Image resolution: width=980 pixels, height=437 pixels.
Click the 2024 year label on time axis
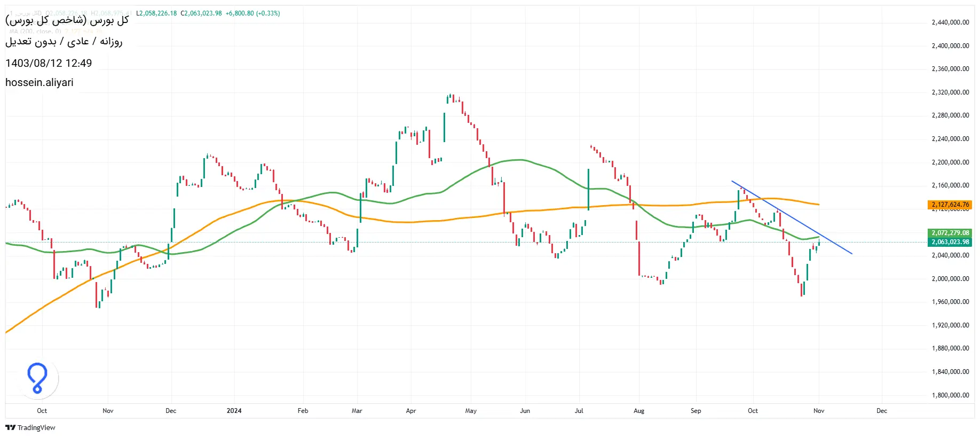click(234, 411)
